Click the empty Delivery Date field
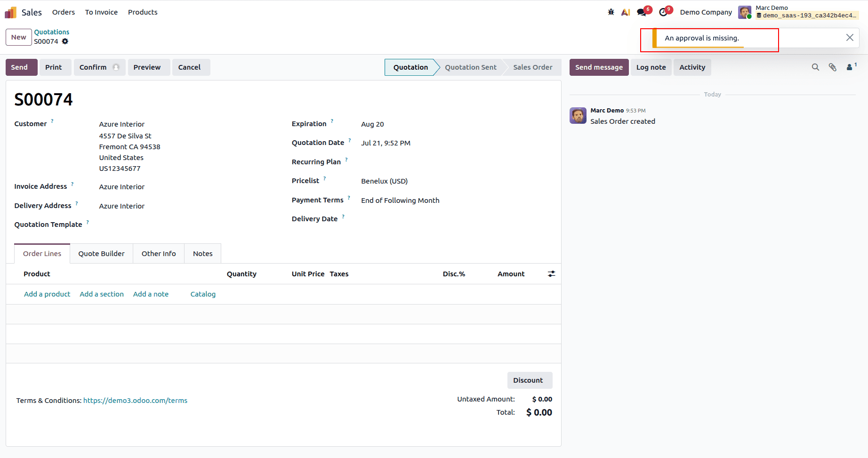The height and width of the screenshot is (458, 868). [456, 219]
